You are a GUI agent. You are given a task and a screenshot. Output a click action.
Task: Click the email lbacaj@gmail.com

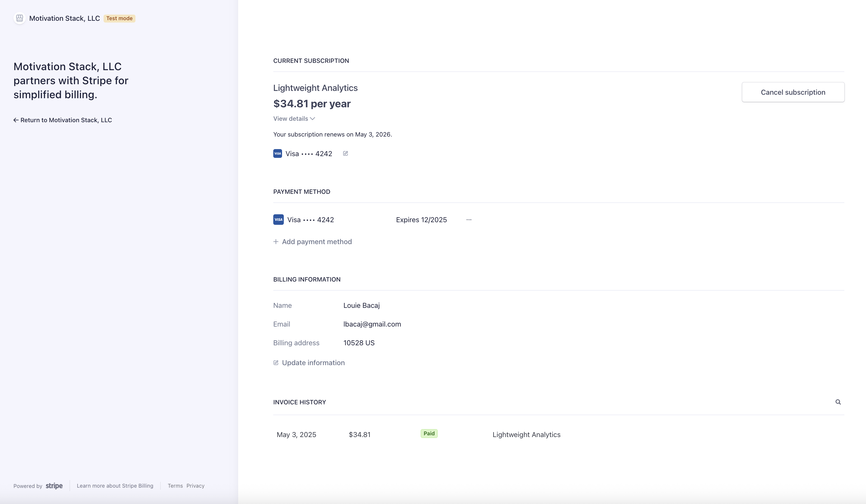372,324
